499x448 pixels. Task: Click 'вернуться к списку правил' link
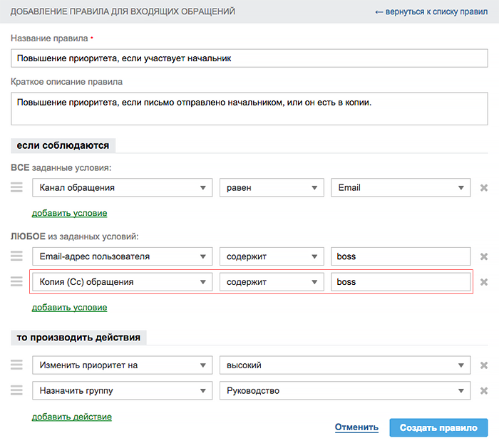click(431, 12)
